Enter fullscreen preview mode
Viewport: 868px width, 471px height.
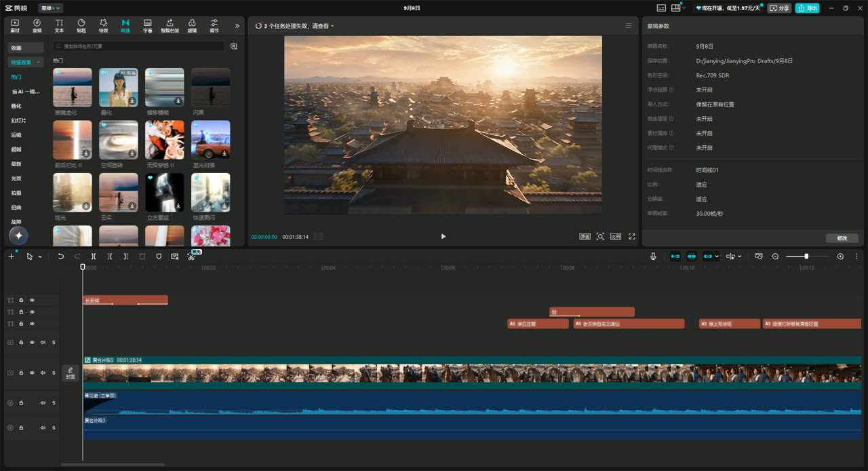[632, 236]
